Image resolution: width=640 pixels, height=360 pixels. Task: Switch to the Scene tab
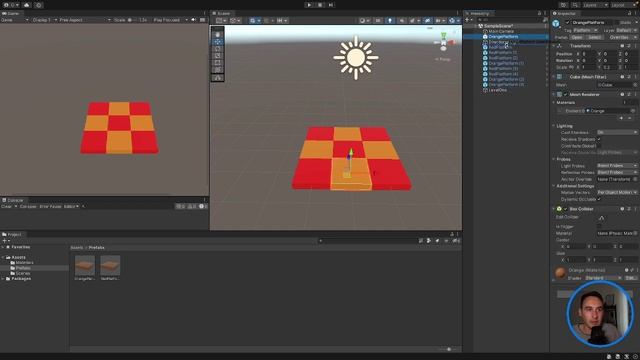coord(221,13)
